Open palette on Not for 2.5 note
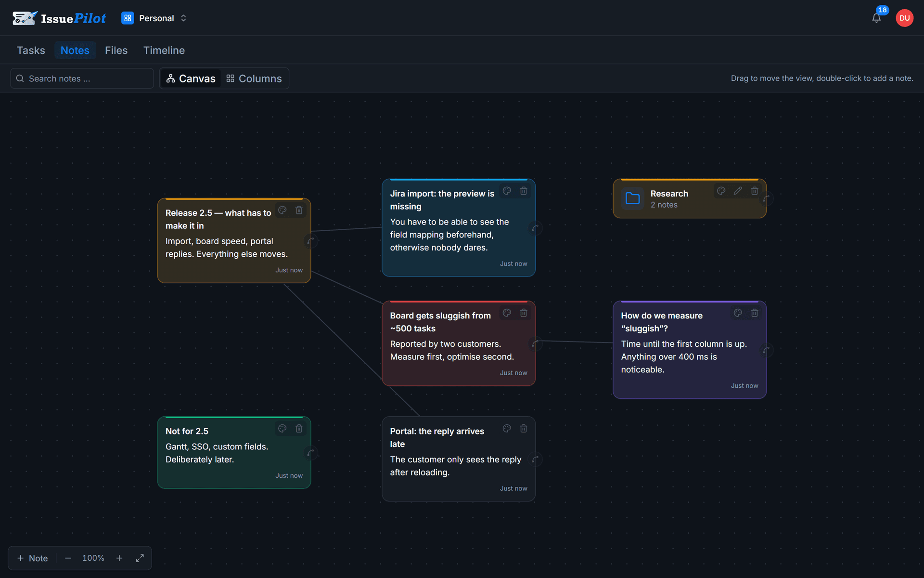 282,428
